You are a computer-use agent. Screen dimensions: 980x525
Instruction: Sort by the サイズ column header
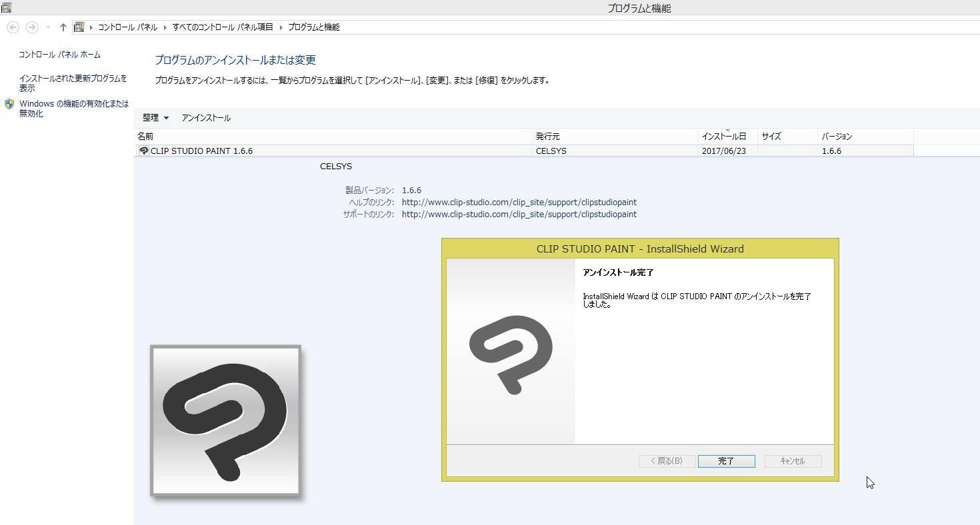pos(787,137)
